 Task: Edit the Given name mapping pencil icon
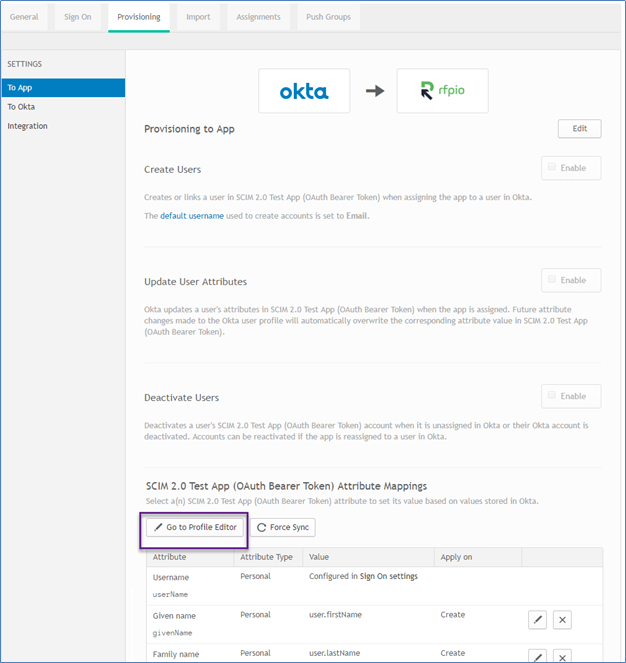537,620
